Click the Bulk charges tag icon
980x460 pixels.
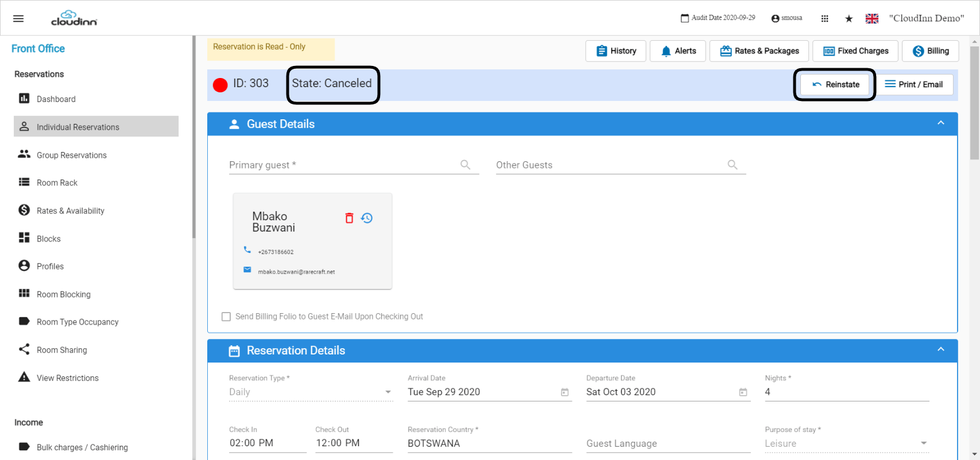24,447
